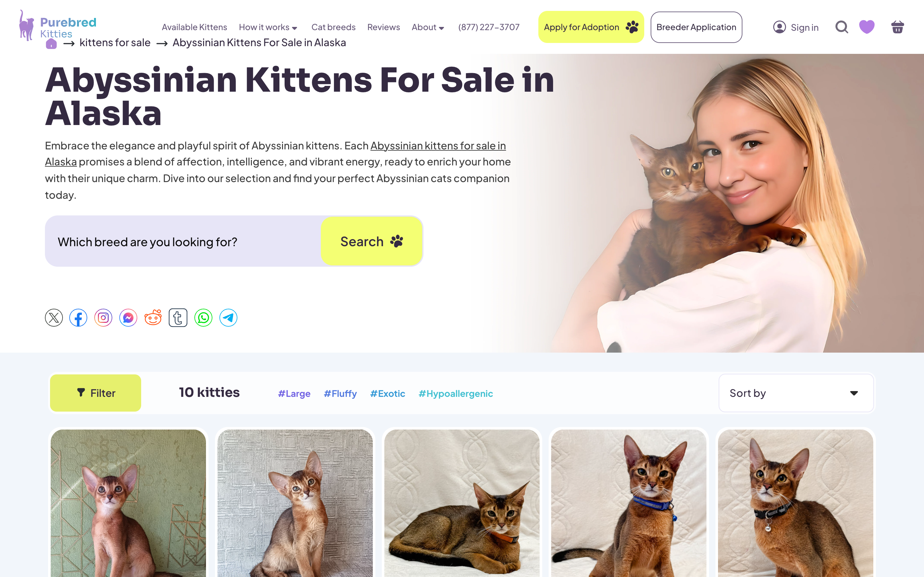Open the Cat breeds menu item
The image size is (924, 577).
click(333, 27)
